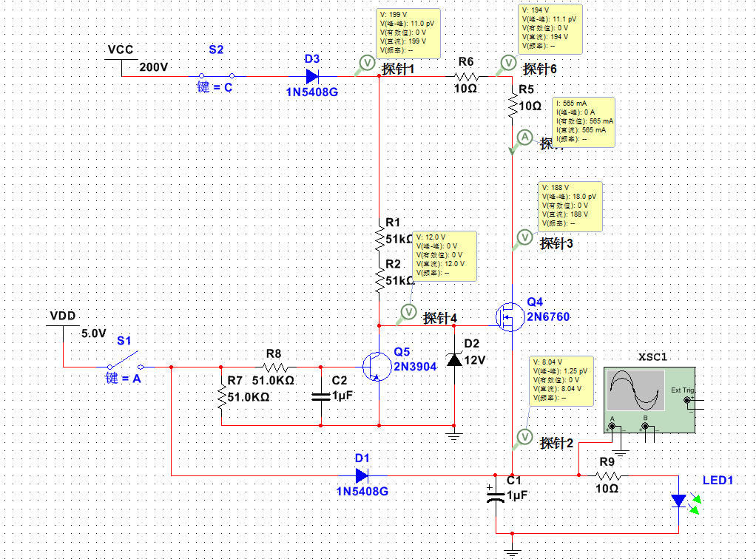Click the 12.0 V probe readout box
Screen dimensions: 756x559
445,257
